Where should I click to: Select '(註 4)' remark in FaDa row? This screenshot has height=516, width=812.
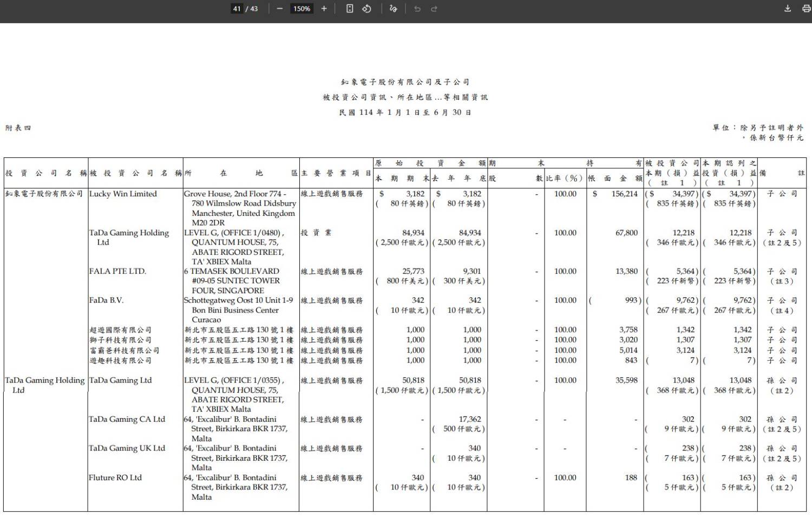click(x=782, y=310)
